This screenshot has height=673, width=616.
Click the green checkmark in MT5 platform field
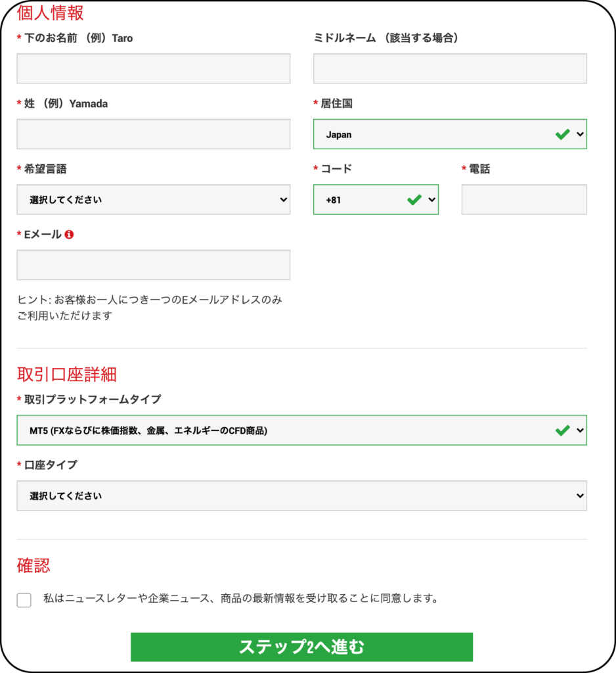click(562, 430)
